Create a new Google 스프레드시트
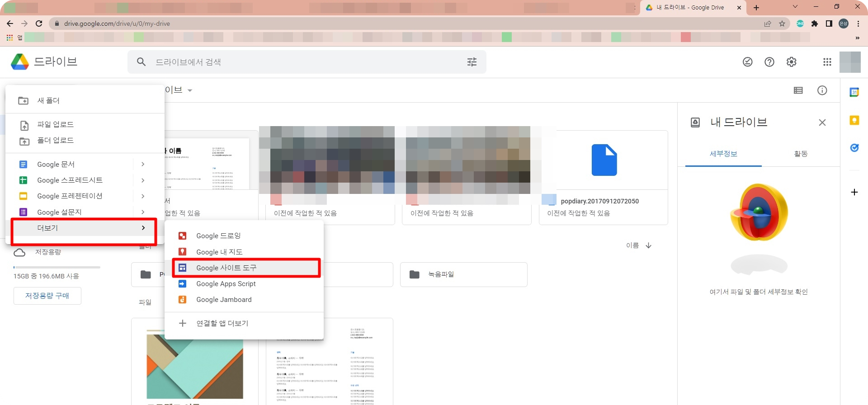Viewport: 868px width, 405px height. pos(69,180)
